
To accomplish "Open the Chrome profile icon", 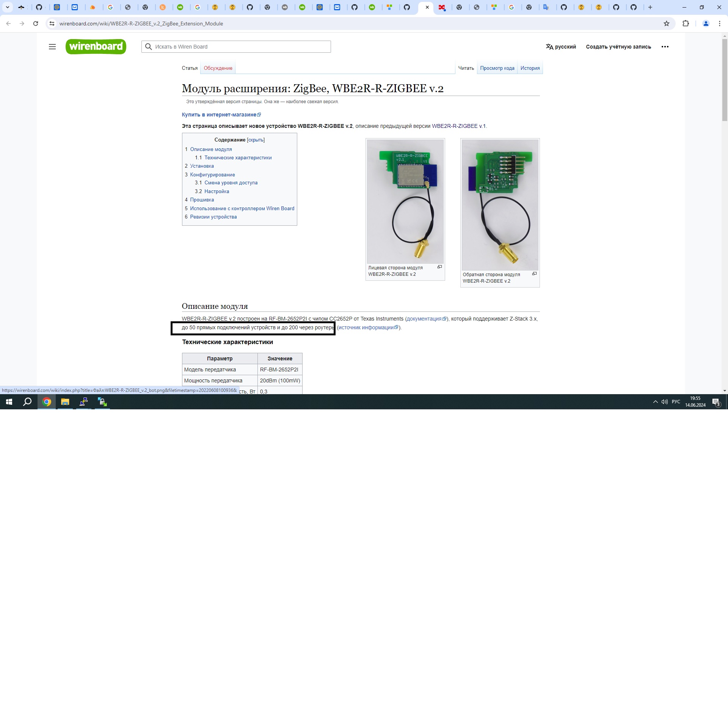I will (706, 24).
